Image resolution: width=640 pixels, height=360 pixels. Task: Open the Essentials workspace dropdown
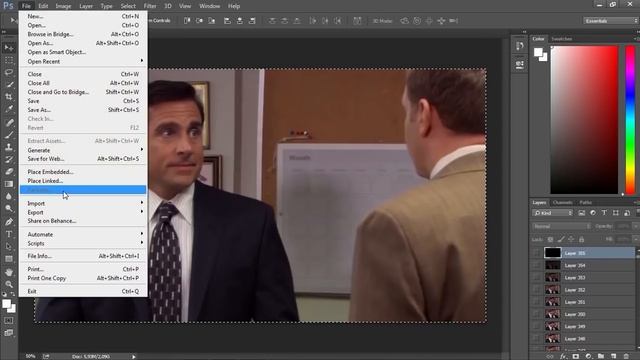(611, 20)
